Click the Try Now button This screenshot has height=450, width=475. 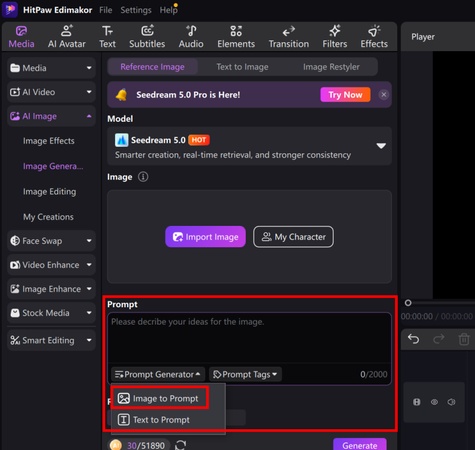(345, 95)
